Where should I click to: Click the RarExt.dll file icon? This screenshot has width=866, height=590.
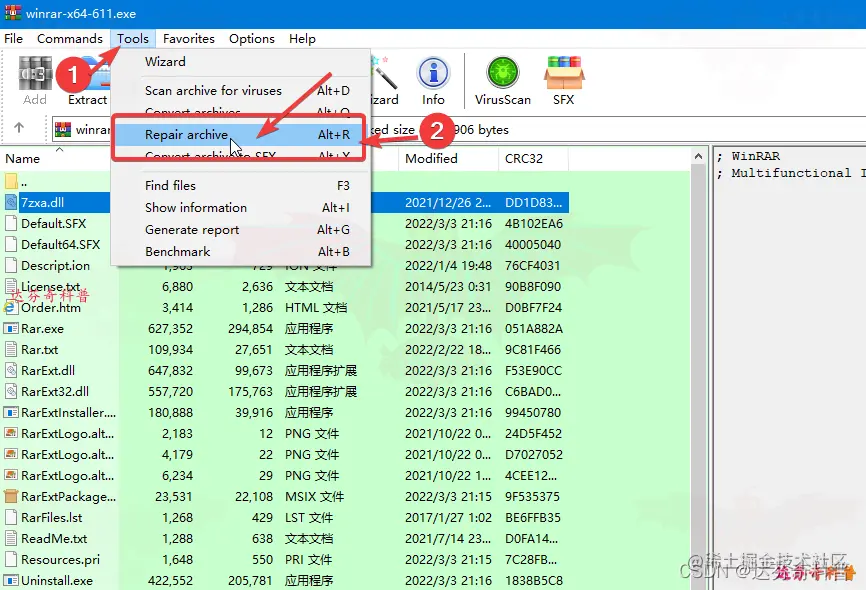[11, 370]
